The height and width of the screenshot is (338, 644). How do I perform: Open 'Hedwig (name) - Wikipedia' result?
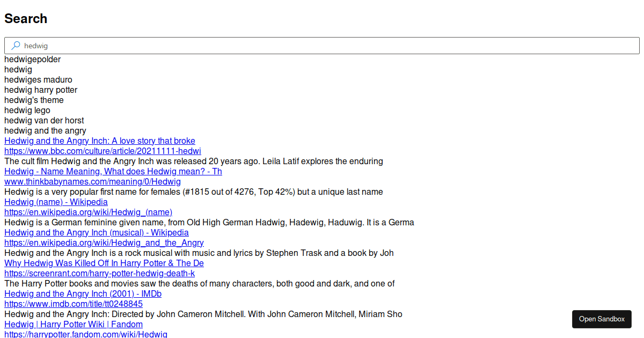click(x=56, y=202)
